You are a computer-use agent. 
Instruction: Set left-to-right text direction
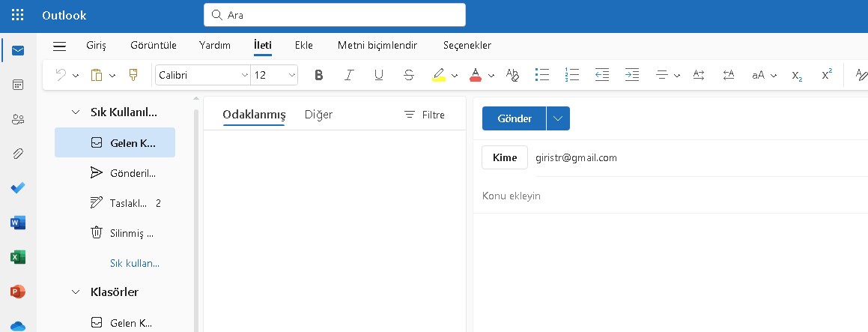point(699,75)
